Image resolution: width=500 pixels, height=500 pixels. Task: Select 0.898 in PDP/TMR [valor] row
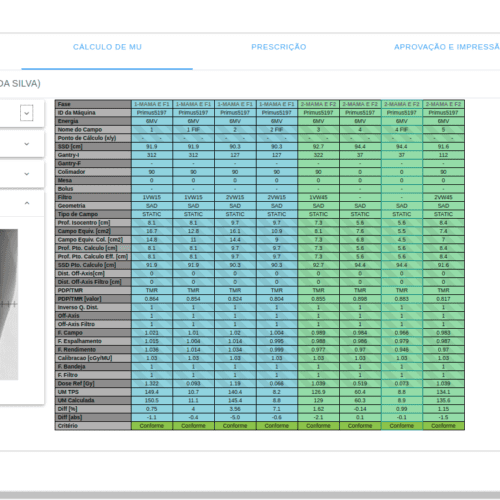(x=360, y=299)
